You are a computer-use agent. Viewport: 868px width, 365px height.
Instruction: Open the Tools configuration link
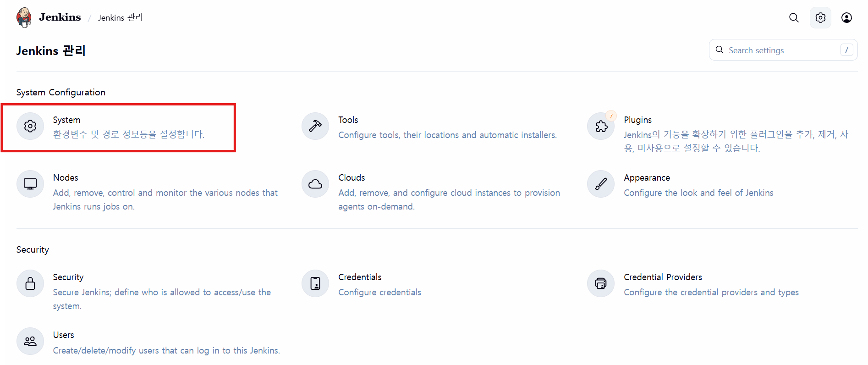pos(348,120)
